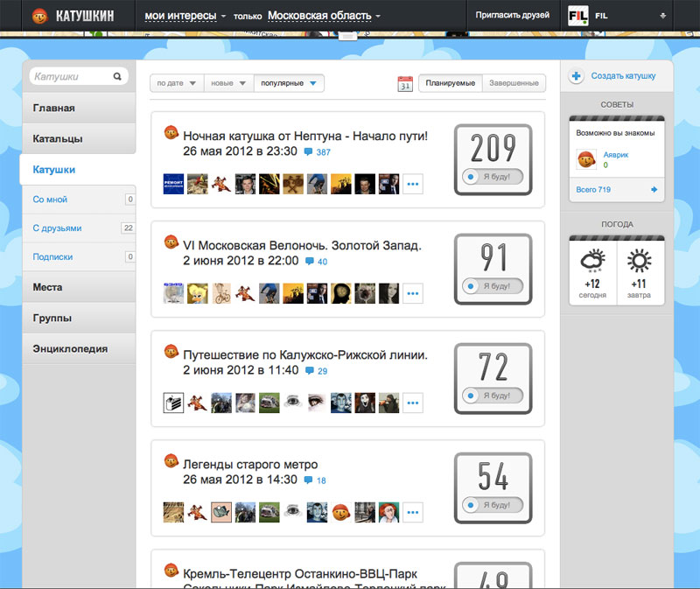Click the comments bubble icon with 18

[x=308, y=480]
